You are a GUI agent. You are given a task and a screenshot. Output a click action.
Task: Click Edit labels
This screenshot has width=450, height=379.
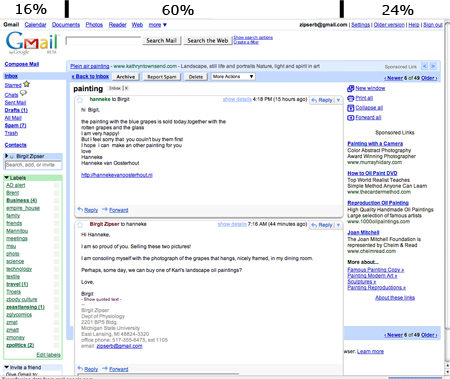point(48,355)
